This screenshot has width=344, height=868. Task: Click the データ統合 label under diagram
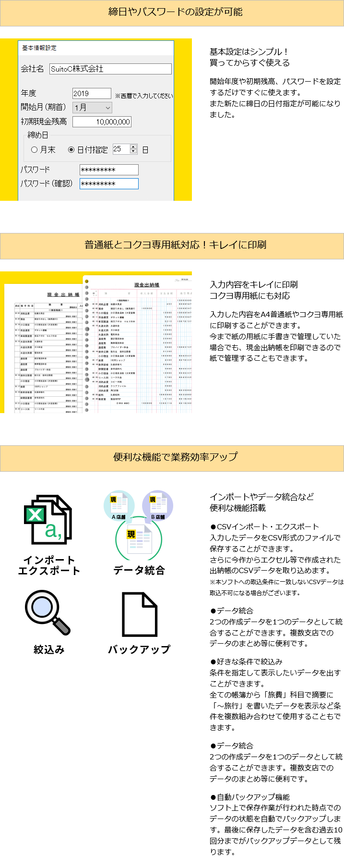139,570
